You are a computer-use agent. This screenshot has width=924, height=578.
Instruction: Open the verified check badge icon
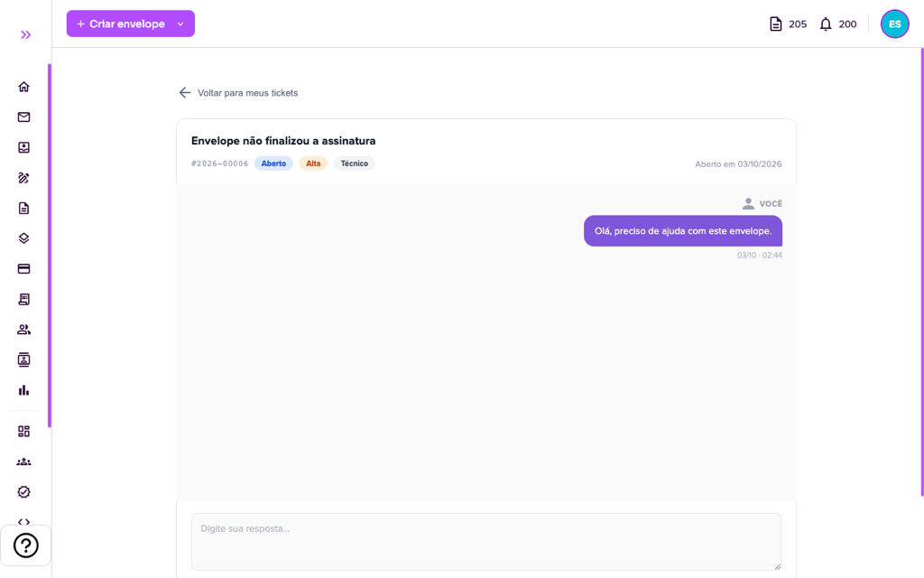pos(23,492)
